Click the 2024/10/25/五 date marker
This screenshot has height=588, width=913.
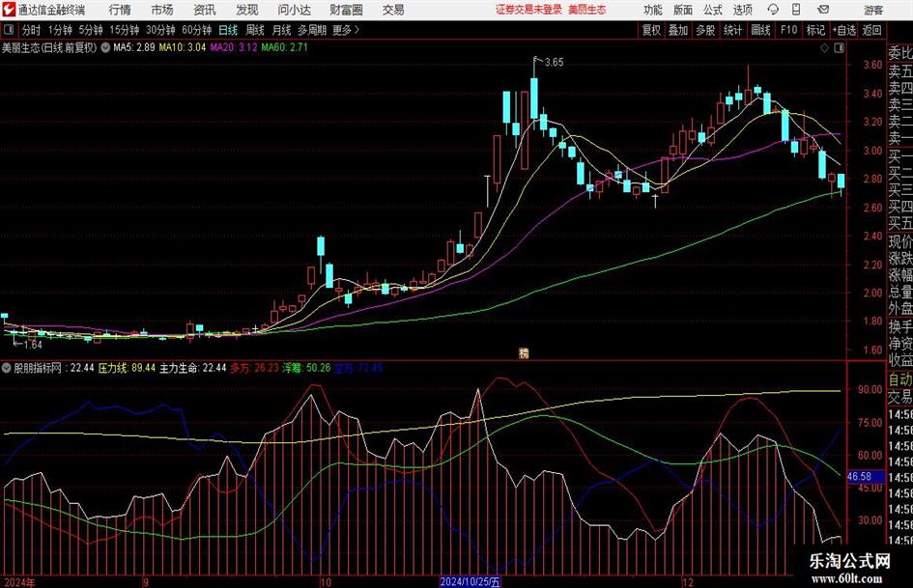click(470, 581)
